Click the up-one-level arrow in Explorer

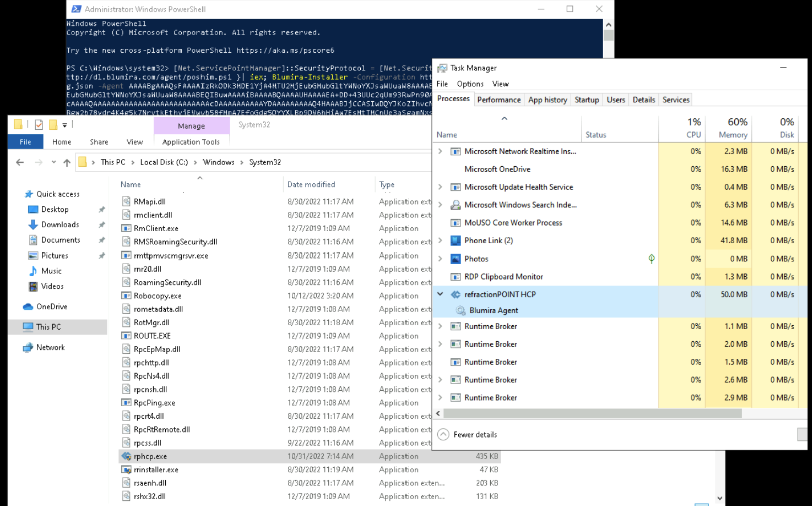click(x=67, y=162)
